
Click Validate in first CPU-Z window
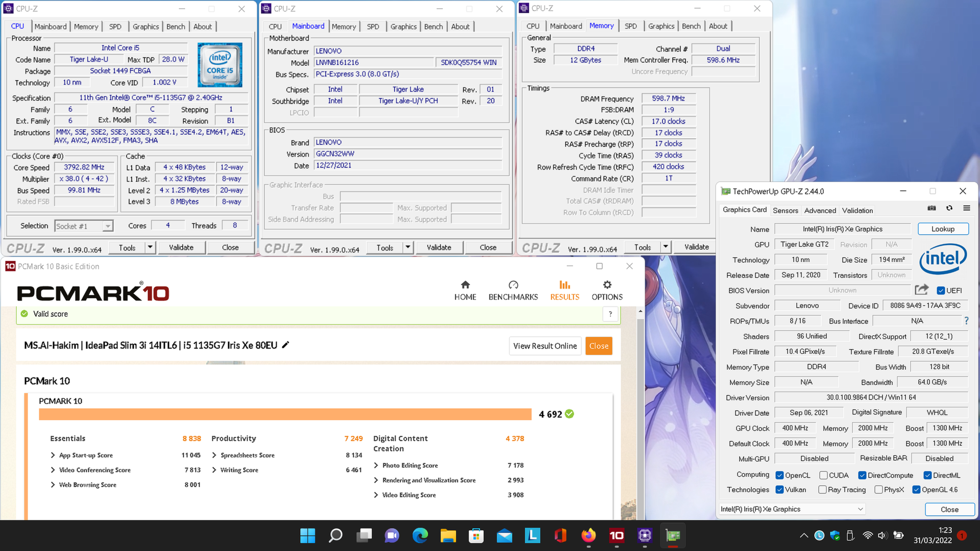pos(181,247)
